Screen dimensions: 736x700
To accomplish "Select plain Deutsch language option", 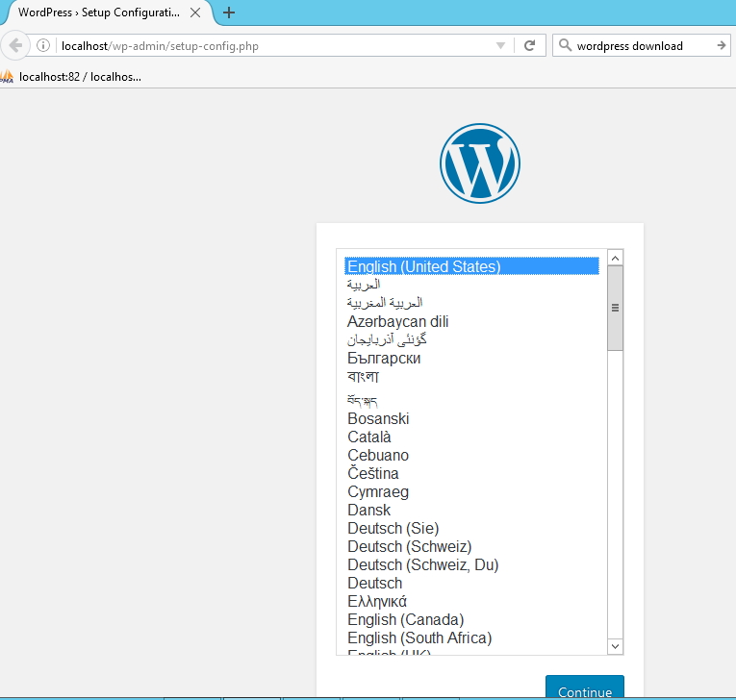I will click(x=471, y=584).
